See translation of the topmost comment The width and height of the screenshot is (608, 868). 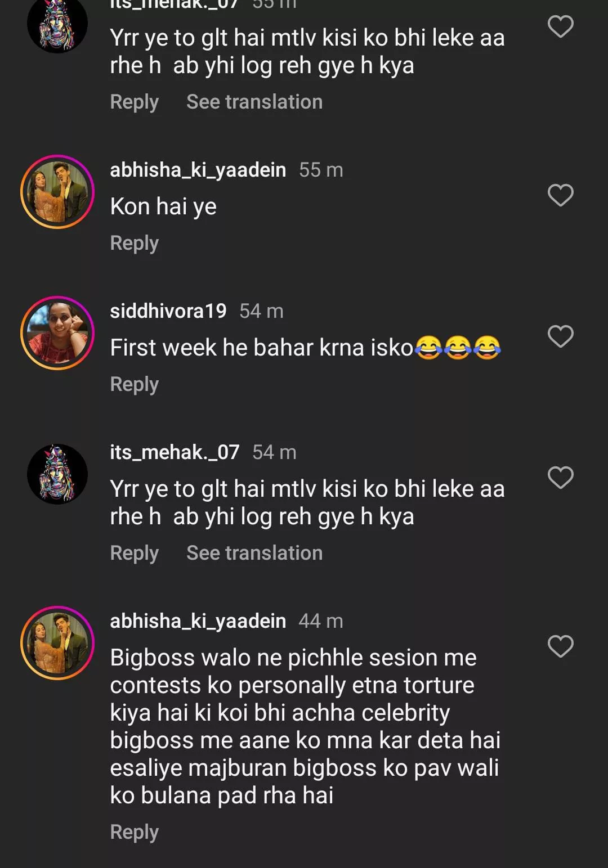254,102
